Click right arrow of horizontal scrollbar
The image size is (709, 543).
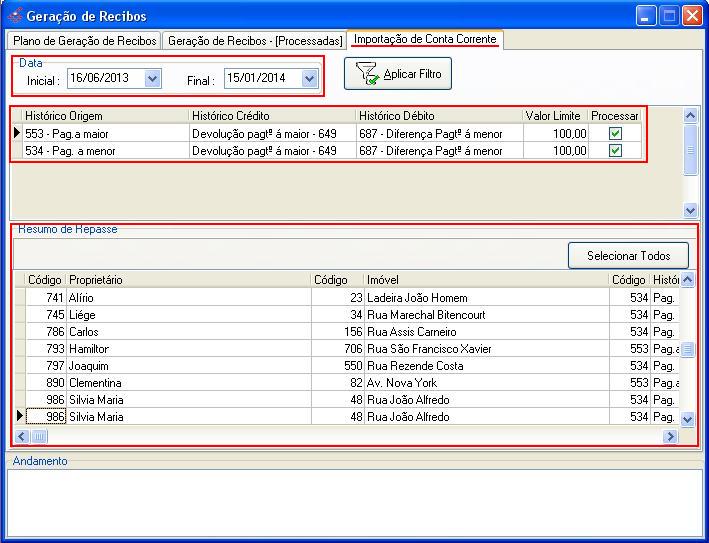coord(670,437)
